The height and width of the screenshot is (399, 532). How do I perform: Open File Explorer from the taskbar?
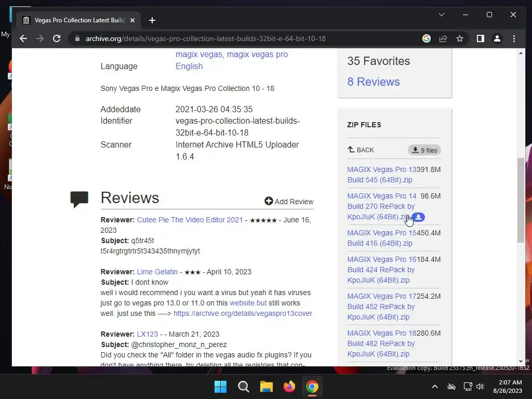267,387
